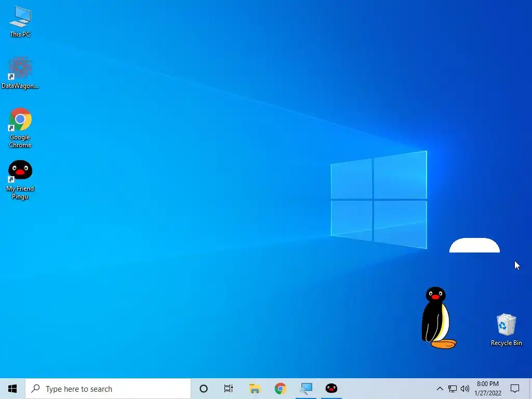Select the My Friend Pingu desktop shortcut
This screenshot has width=532, height=399.
[x=20, y=180]
